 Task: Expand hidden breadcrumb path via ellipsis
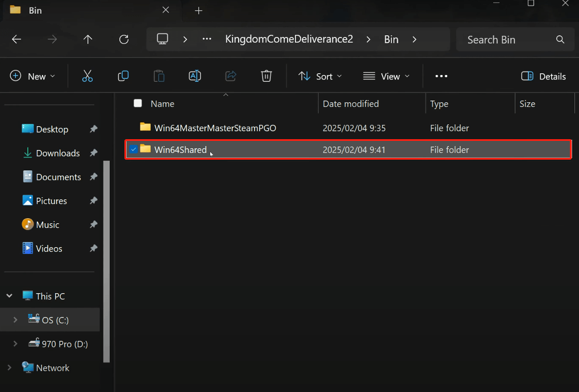point(207,39)
